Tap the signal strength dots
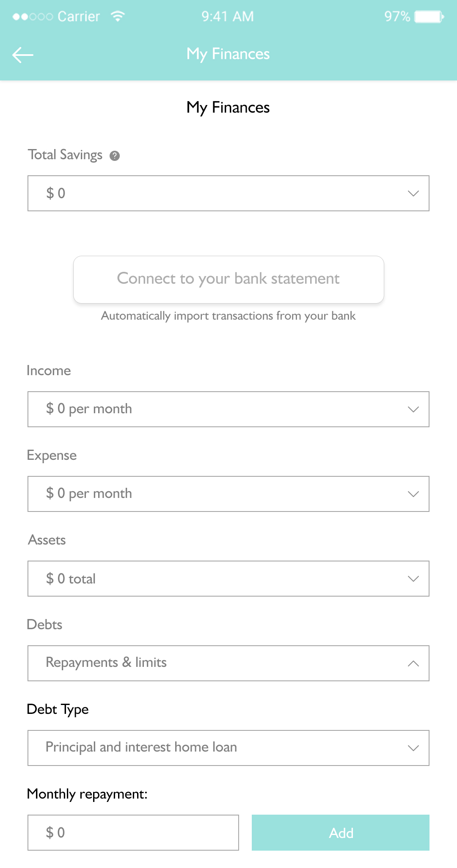The height and width of the screenshot is (868, 457). pos(33,17)
